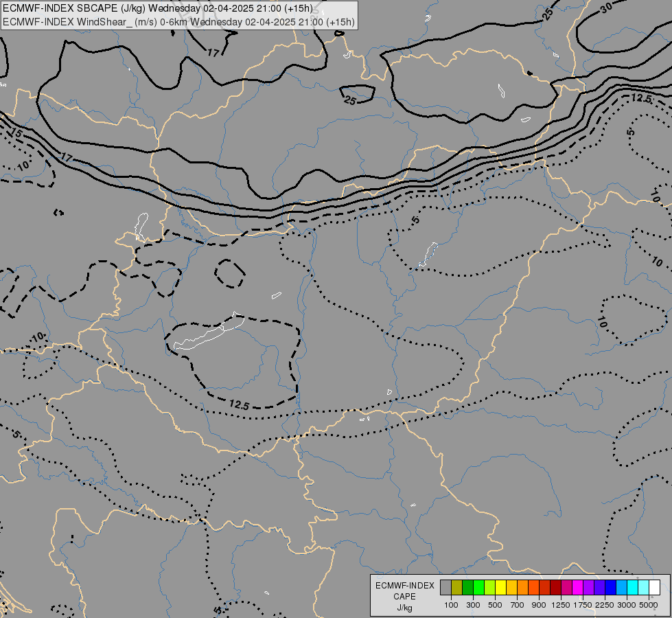Pick the cyan legend swatch

[x=633, y=587]
